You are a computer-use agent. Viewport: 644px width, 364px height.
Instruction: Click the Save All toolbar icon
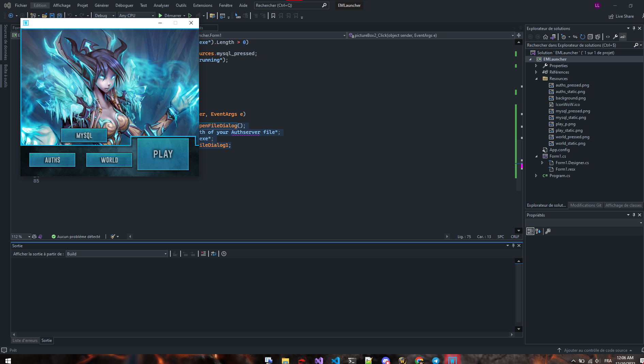pyautogui.click(x=60, y=16)
